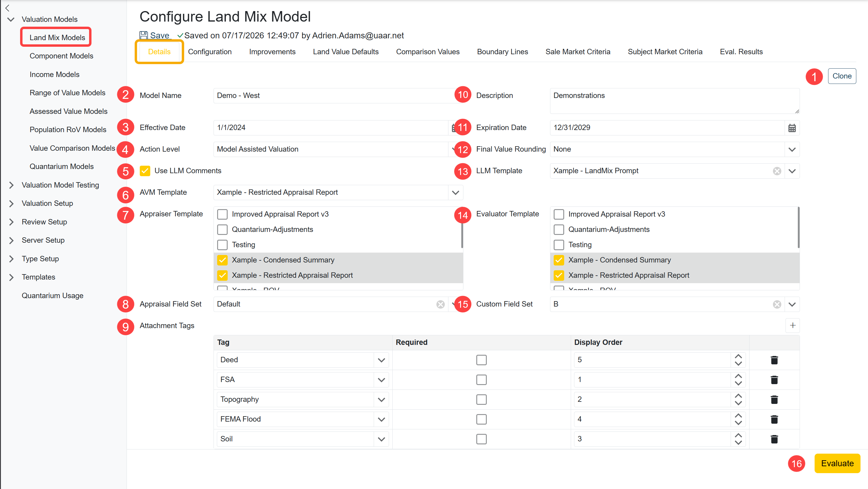
Task: Select Assessed Value Models in sidebar
Action: point(68,111)
